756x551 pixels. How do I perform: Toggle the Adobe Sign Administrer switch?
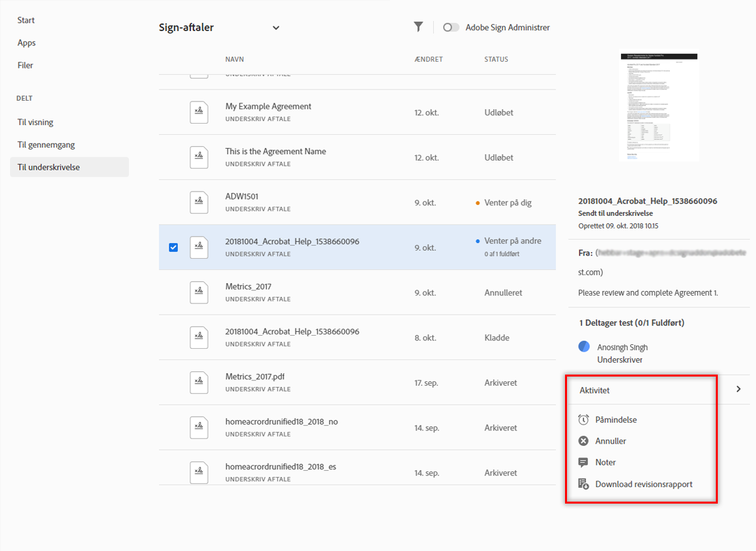[x=451, y=28]
